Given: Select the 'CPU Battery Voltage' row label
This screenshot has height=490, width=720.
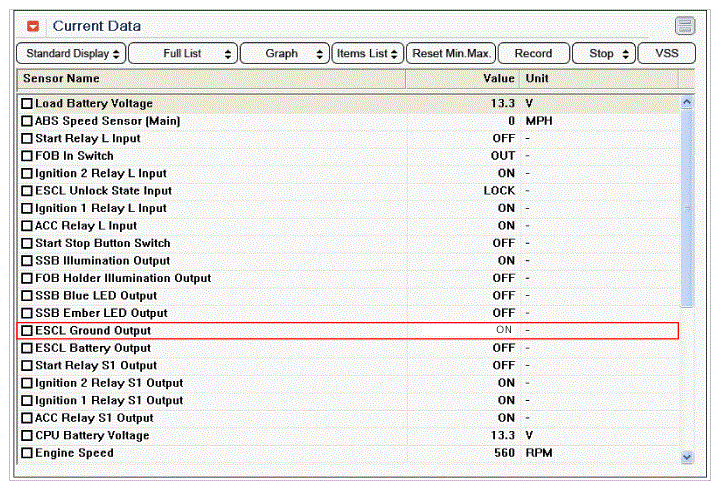Looking at the screenshot, I should coord(92,435).
